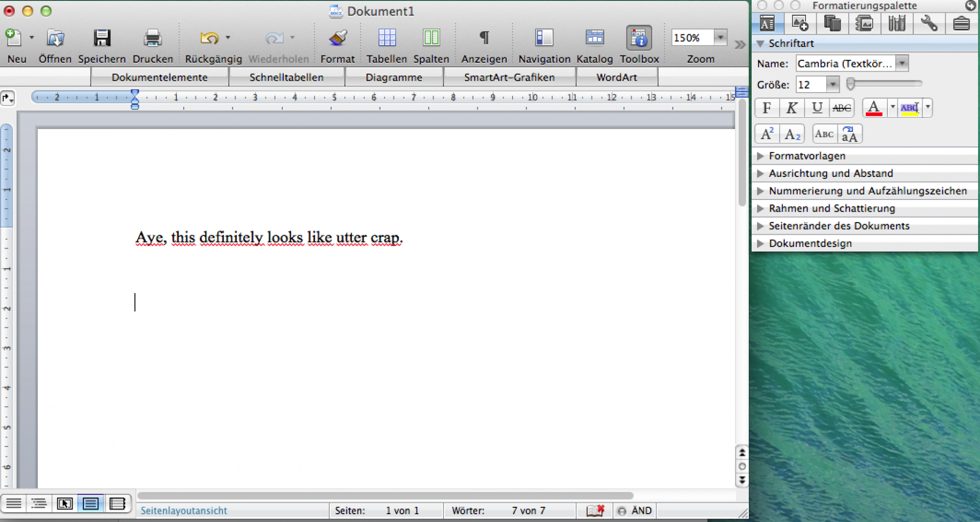Screen dimensions: 980x522
Task: Open the Project Palette briefcase icon
Action: coord(961,23)
